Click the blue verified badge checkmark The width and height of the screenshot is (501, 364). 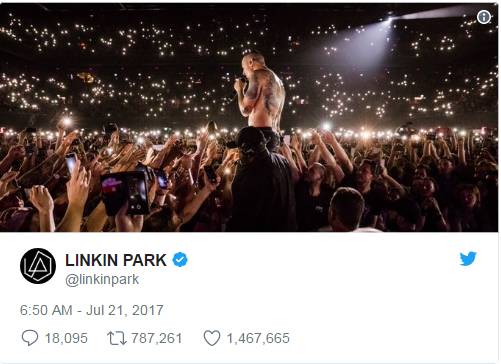pyautogui.click(x=180, y=260)
